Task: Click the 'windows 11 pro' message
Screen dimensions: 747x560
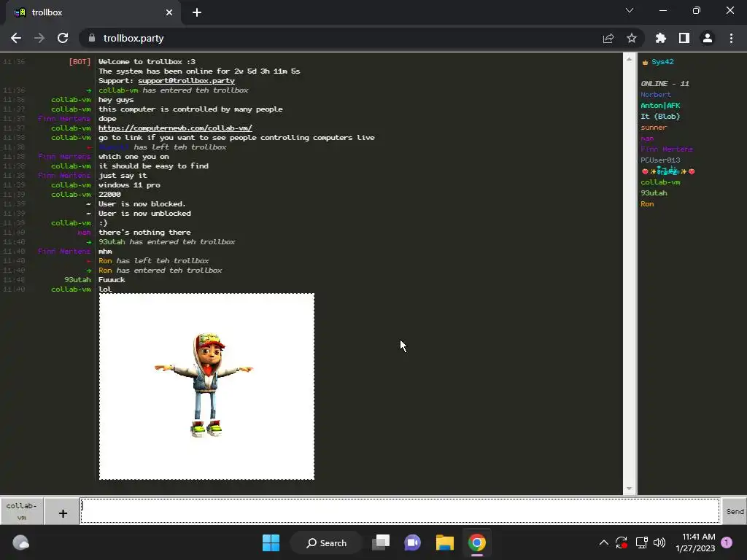Action: coord(129,184)
